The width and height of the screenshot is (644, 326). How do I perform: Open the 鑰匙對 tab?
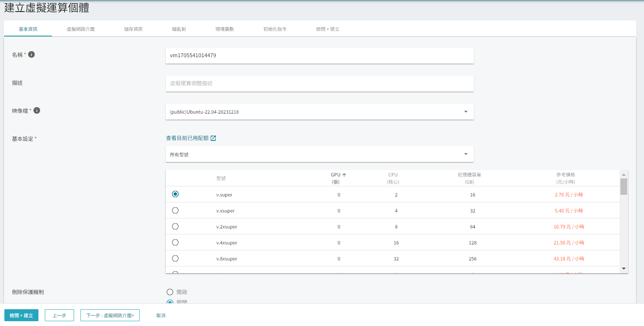point(179,29)
